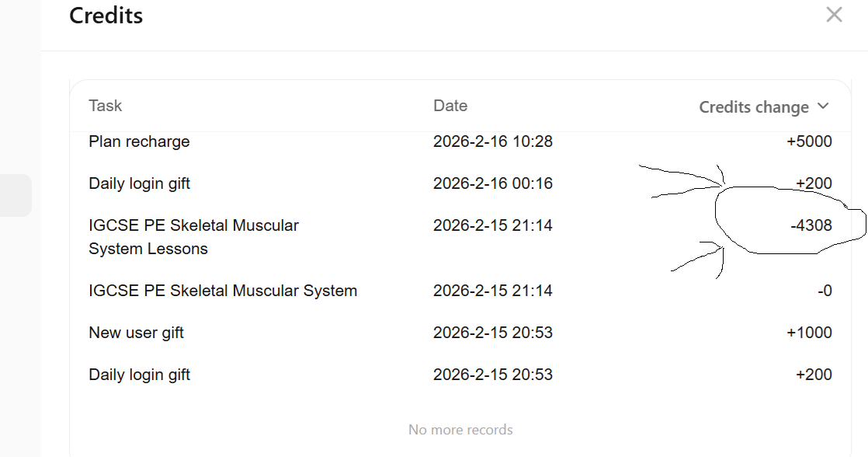Click the circled -4308 credits value
This screenshot has width=868, height=457.
coord(811,225)
